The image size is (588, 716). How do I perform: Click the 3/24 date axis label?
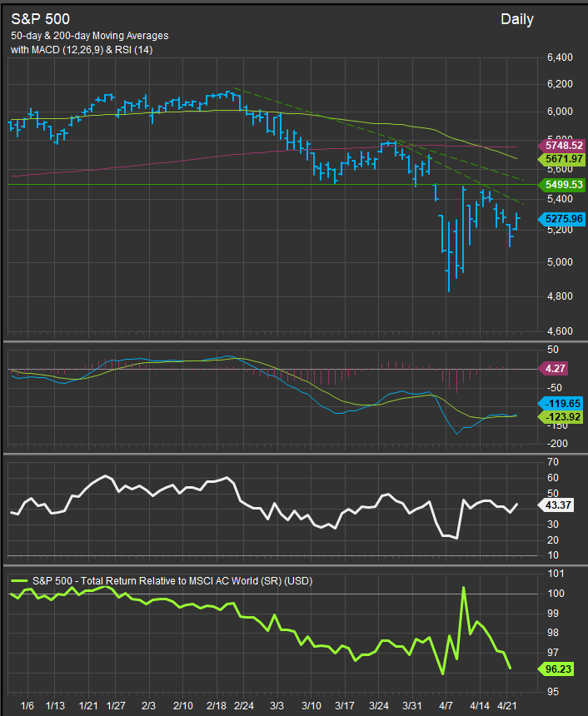click(x=379, y=706)
